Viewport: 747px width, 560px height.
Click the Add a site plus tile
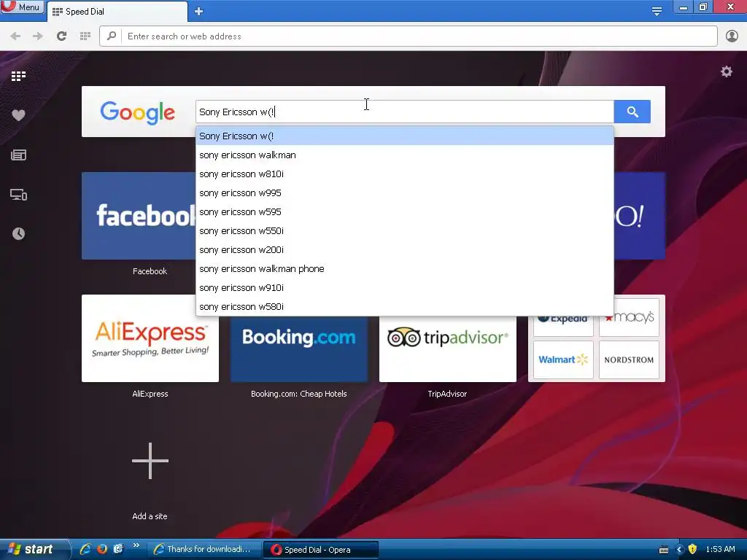[150, 461]
